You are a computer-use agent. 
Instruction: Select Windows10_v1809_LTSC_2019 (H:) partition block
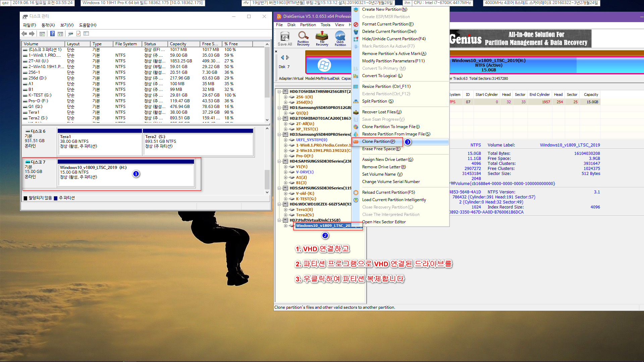126,173
